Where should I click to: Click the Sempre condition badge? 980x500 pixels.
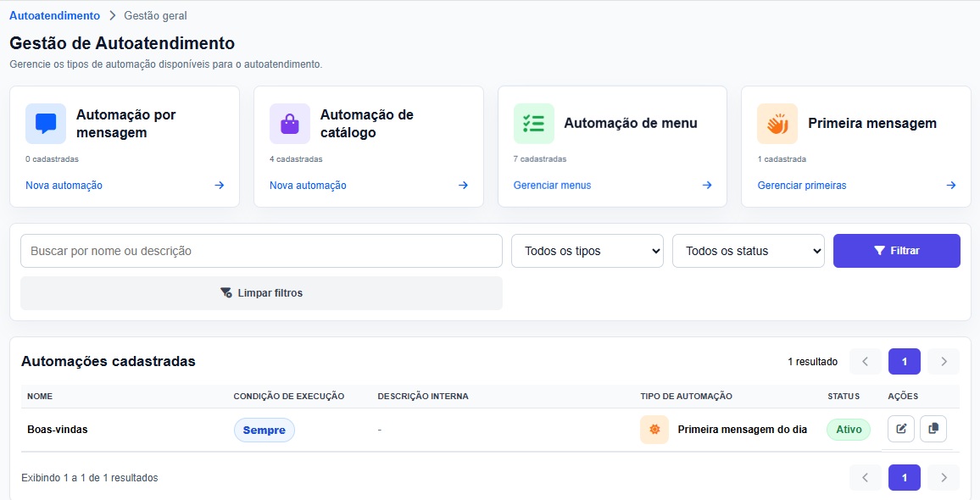[x=264, y=430]
